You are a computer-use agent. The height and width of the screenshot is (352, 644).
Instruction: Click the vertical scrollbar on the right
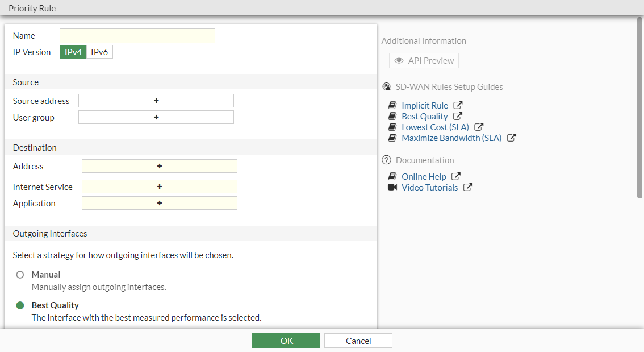coord(640,108)
